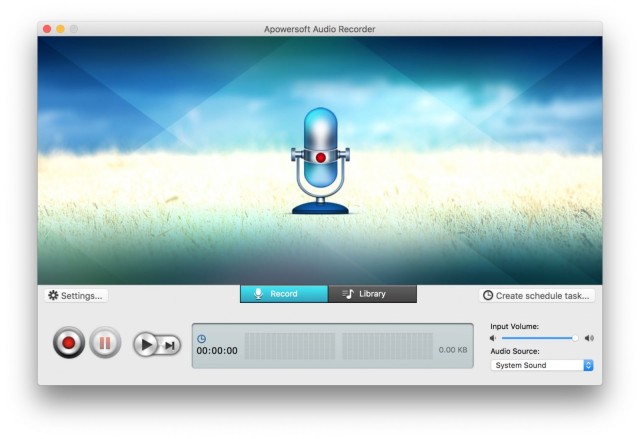Open Settings
The image size is (640, 439).
[76, 295]
